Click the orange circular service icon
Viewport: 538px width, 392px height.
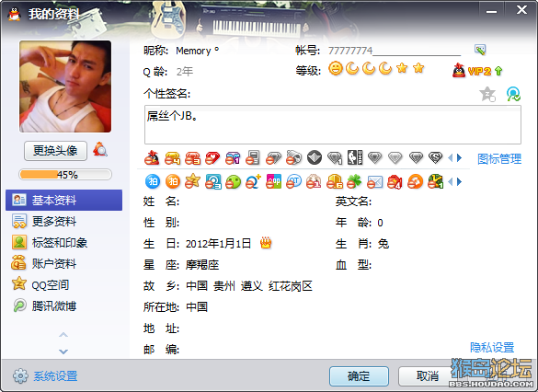coord(415,181)
